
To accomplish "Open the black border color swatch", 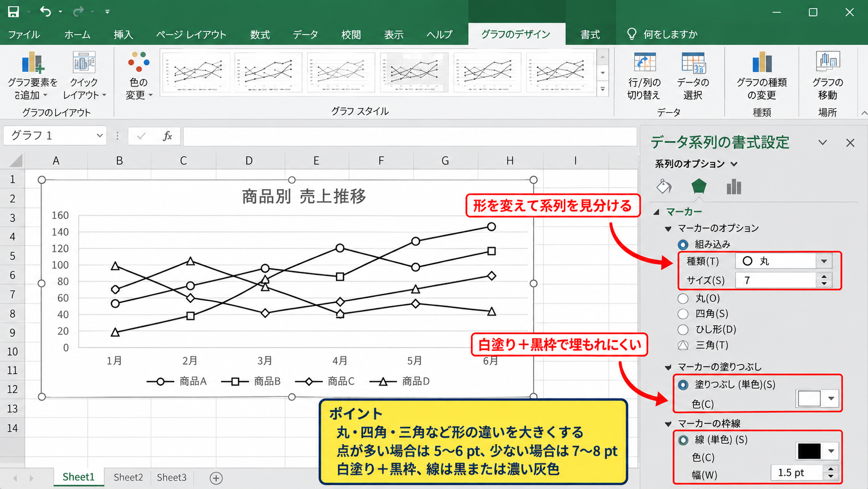I will (817, 451).
